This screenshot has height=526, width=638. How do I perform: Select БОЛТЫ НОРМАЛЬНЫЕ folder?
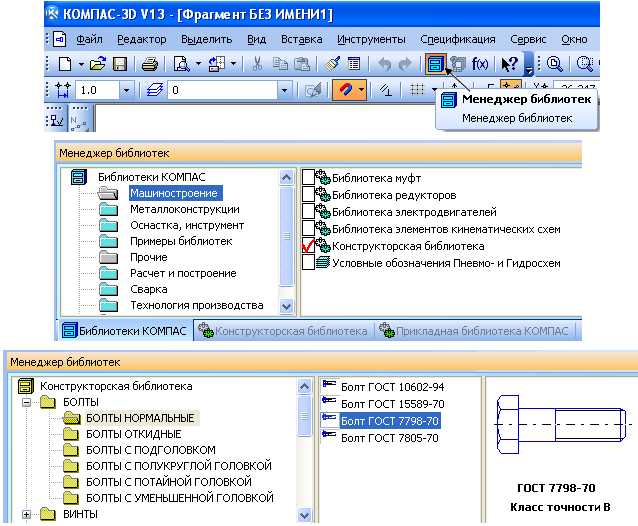[x=140, y=418]
